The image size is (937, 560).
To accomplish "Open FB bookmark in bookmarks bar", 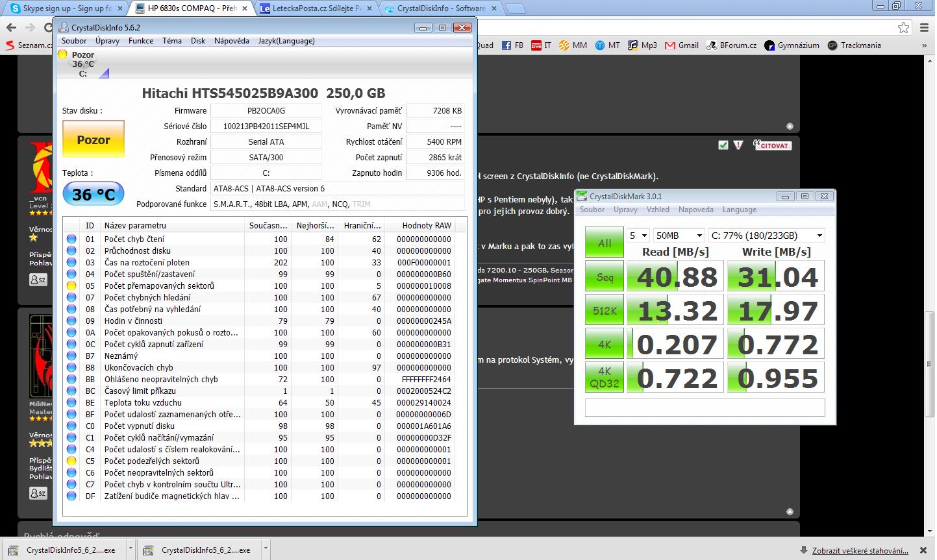I will point(512,45).
